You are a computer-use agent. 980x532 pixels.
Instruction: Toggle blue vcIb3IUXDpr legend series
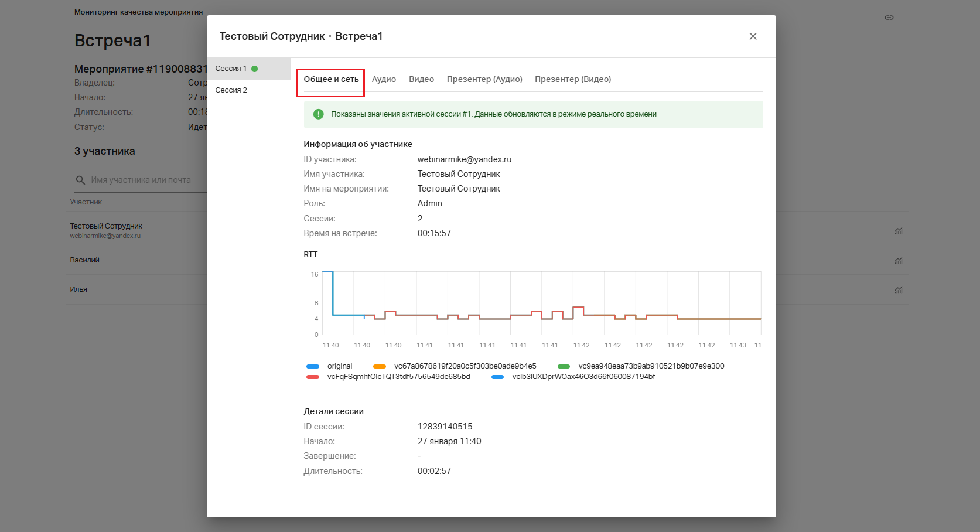pos(574,377)
